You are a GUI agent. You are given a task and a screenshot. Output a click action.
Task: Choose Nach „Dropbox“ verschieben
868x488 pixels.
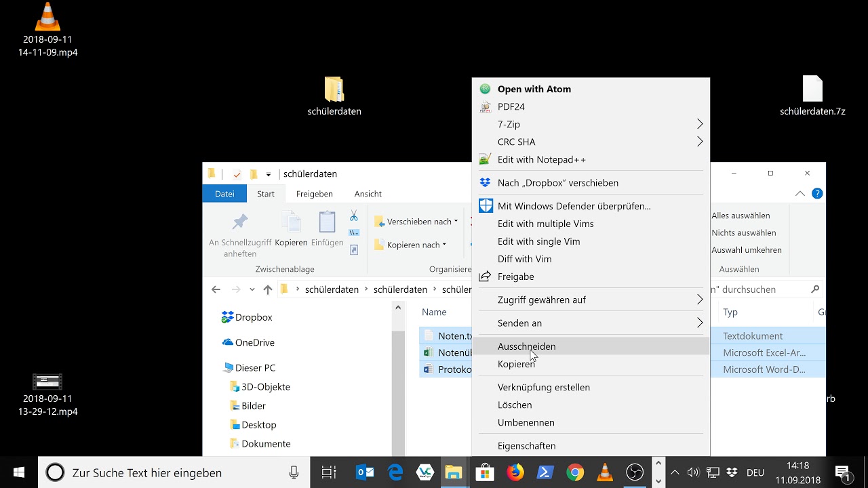pos(591,182)
